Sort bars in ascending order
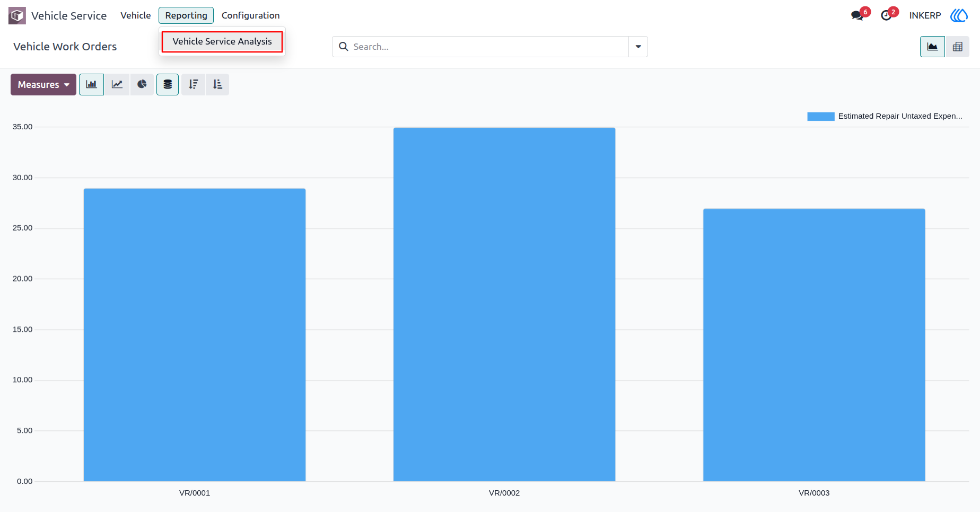The height and width of the screenshot is (512, 980). [x=217, y=84]
